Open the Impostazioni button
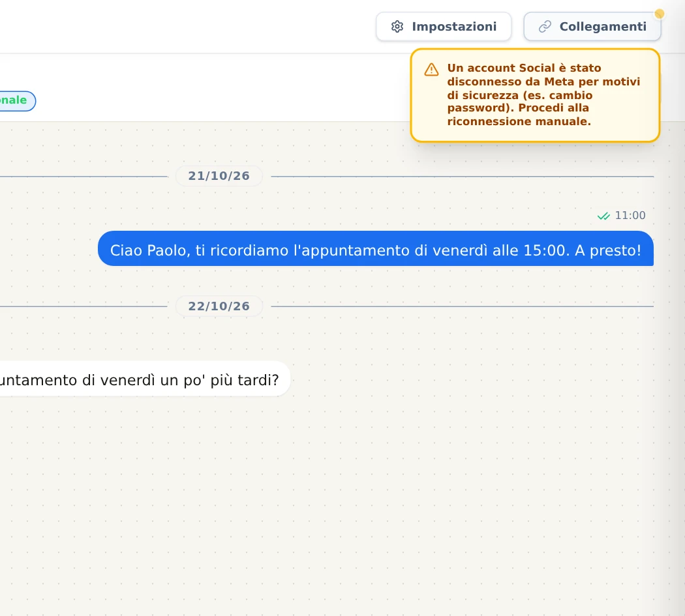The image size is (685, 616). pos(444,27)
